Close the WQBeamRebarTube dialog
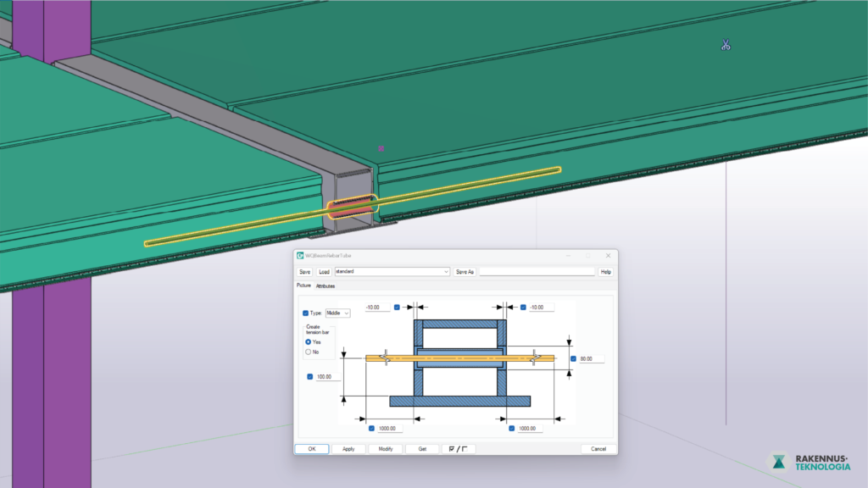The image size is (868, 488). [x=608, y=255]
